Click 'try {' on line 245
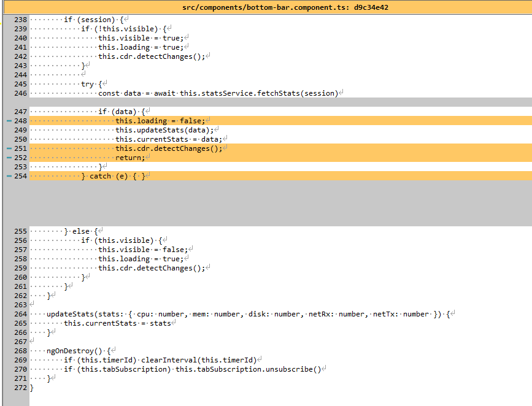This screenshot has width=532, height=406. (x=91, y=84)
